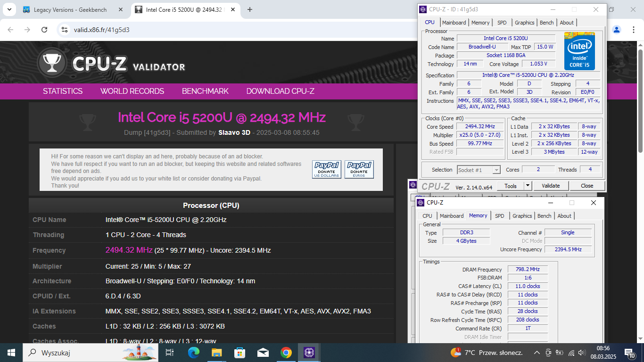
Task: Open the Tools dropdown arrow in CPU-Z
Action: (528, 186)
